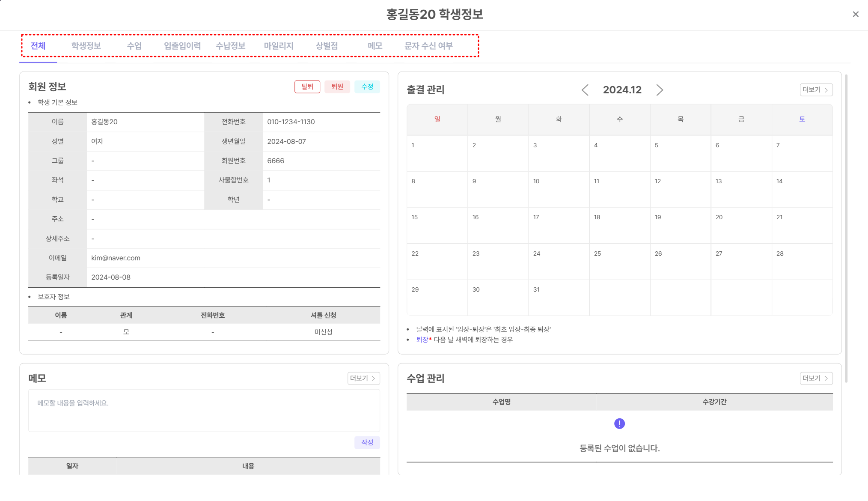Click the 작성 button under memo
The image size is (868, 501).
367,442
